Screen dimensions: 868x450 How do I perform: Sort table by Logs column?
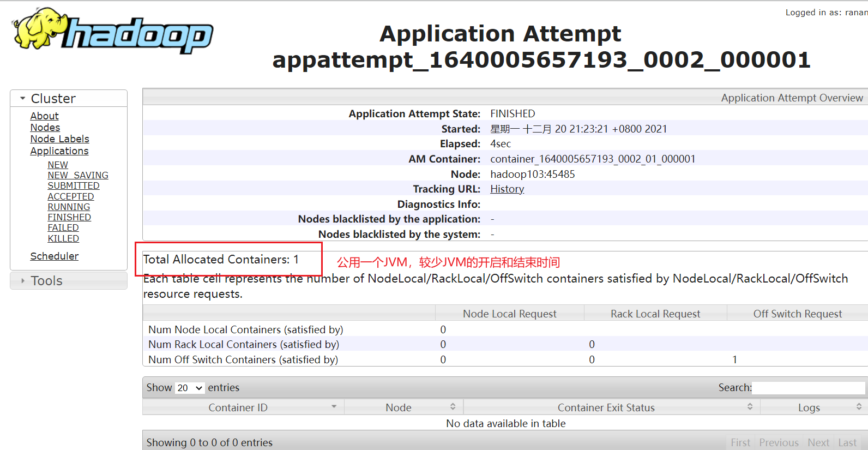813,407
